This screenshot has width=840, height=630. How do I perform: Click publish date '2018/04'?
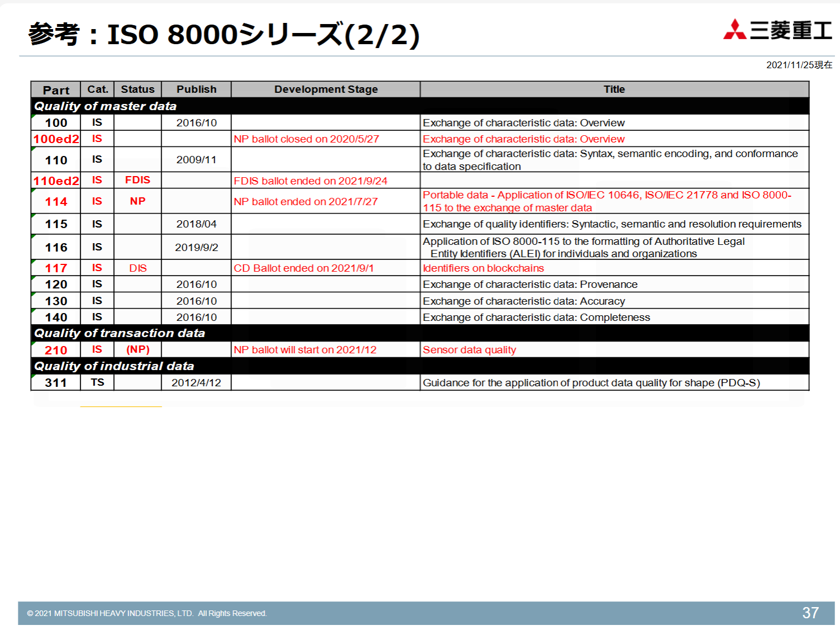pos(196,224)
